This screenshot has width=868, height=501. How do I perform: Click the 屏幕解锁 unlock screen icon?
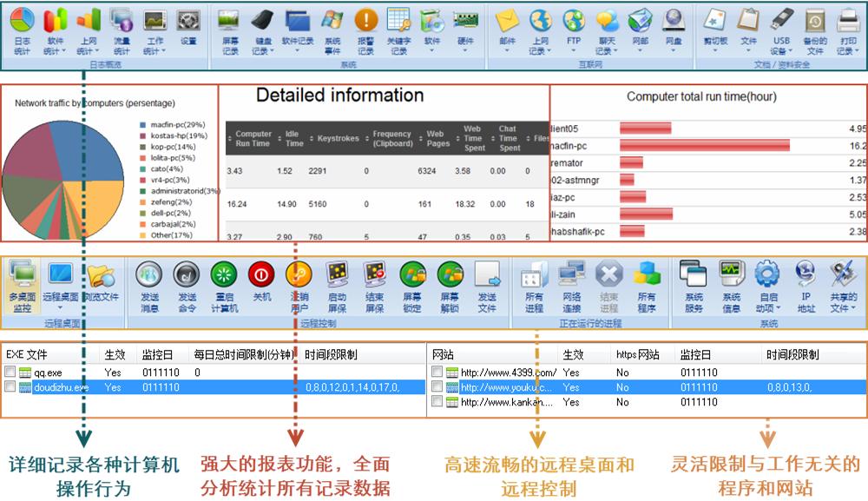point(450,274)
